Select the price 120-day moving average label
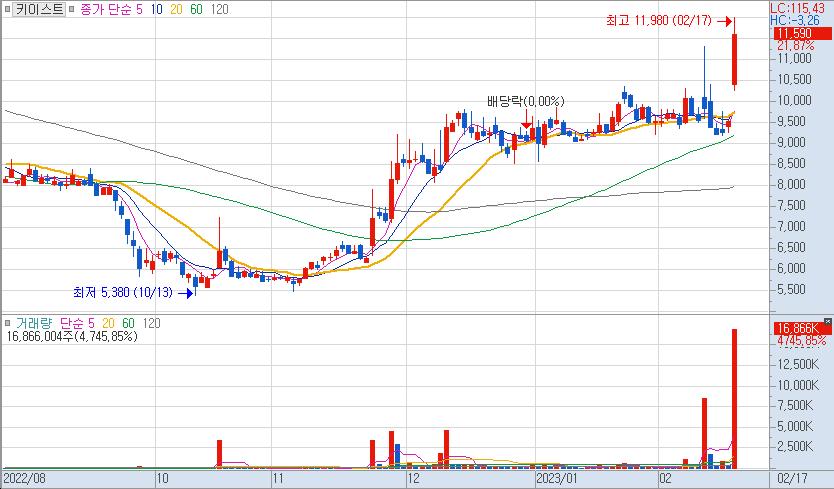Screen dimensions: 834x489 [219, 9]
